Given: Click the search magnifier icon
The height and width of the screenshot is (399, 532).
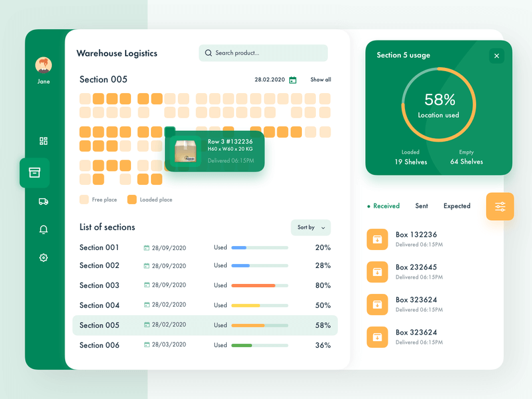Looking at the screenshot, I should coord(208,53).
